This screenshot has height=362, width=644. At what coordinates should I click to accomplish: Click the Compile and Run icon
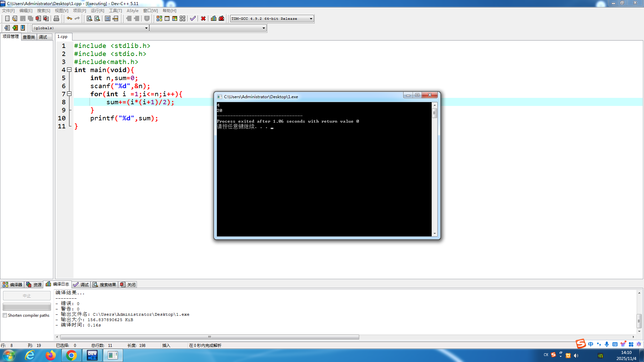coord(175,19)
